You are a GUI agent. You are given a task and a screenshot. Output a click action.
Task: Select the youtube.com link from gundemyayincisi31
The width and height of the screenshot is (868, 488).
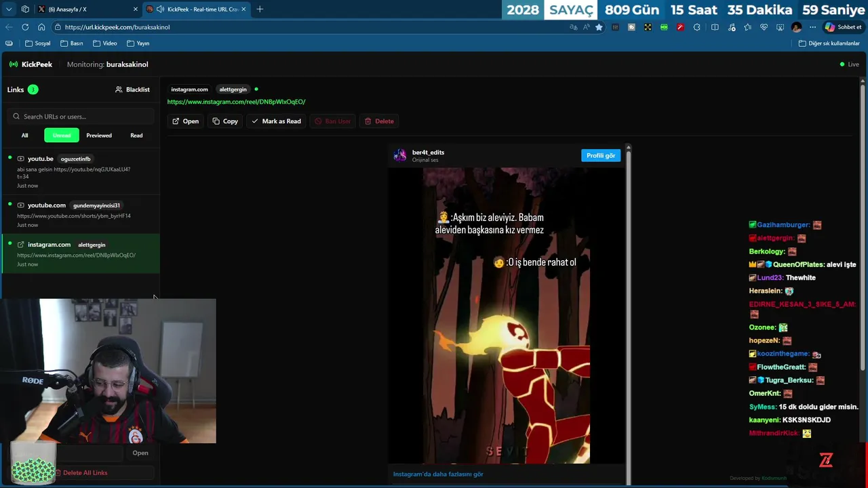point(80,214)
